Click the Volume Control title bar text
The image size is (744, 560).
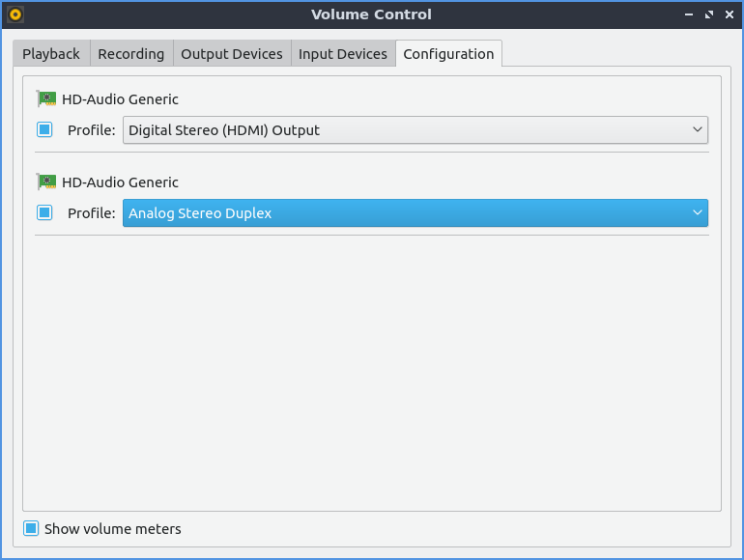371,14
